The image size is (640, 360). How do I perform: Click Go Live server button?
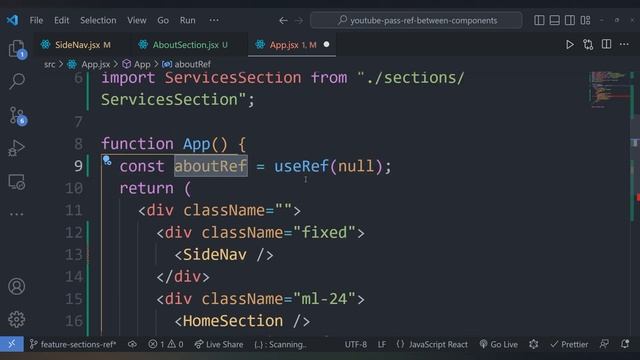coord(499,344)
